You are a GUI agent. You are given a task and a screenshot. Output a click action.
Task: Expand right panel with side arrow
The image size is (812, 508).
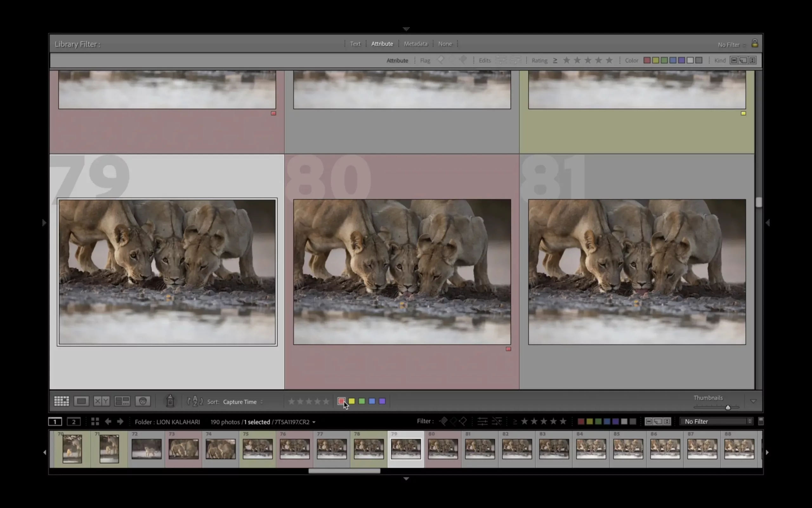click(768, 223)
